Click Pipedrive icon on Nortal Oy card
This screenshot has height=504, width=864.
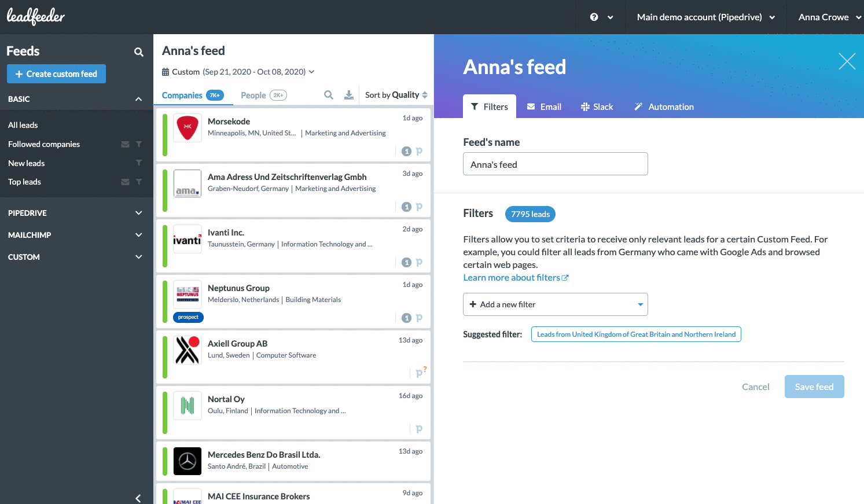419,429
